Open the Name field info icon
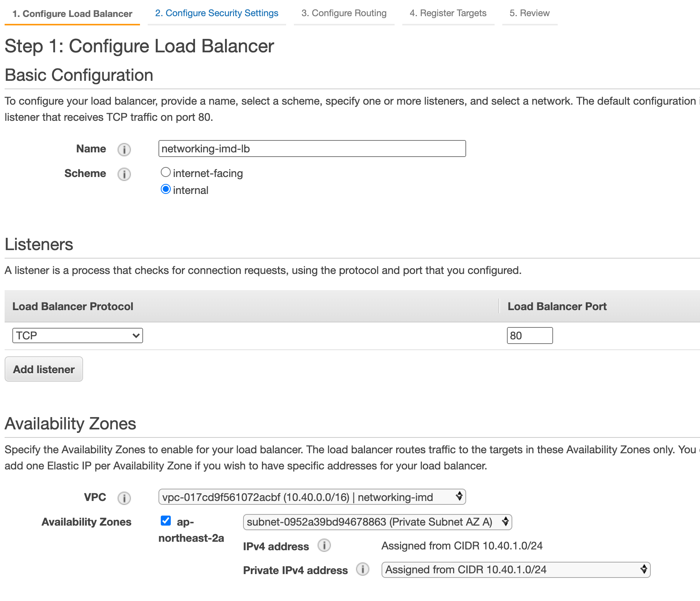Viewport: 700px width, 601px height. tap(124, 149)
